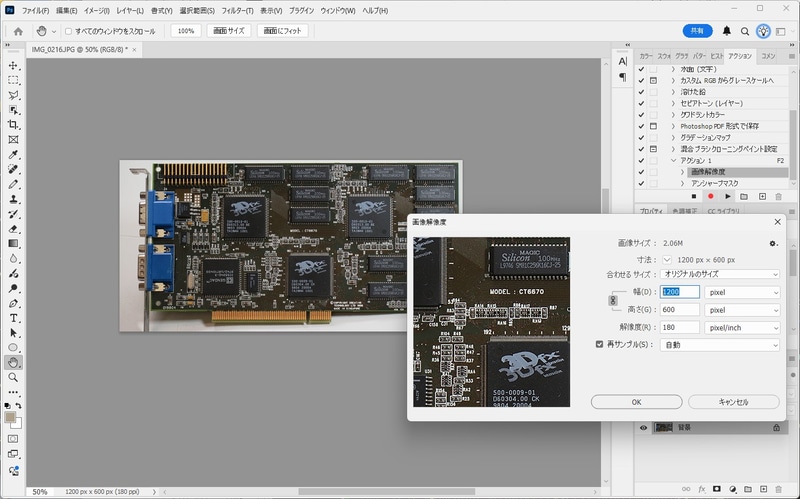The height and width of the screenshot is (499, 800).
Task: Click the 共有 share button
Action: point(697,31)
